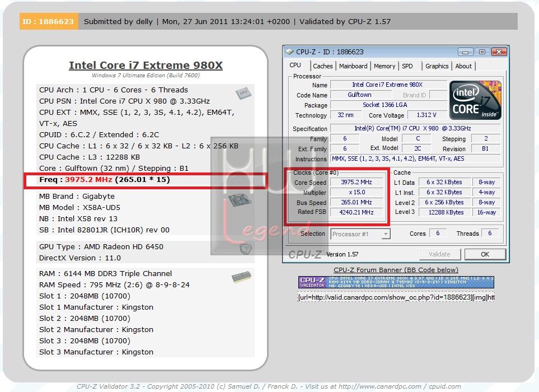Minimize the CPU-Z window
This screenshot has width=539, height=392.
pos(466,52)
